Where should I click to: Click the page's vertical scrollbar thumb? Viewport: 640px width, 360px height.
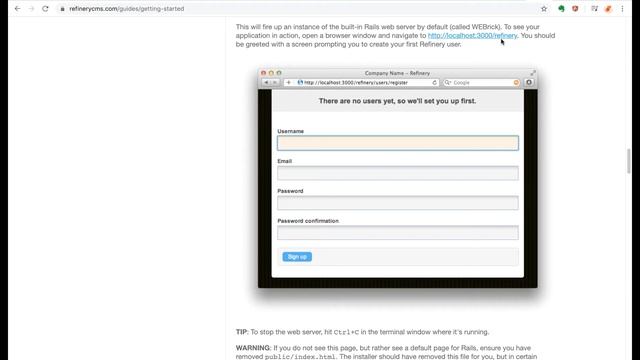pyautogui.click(x=629, y=161)
